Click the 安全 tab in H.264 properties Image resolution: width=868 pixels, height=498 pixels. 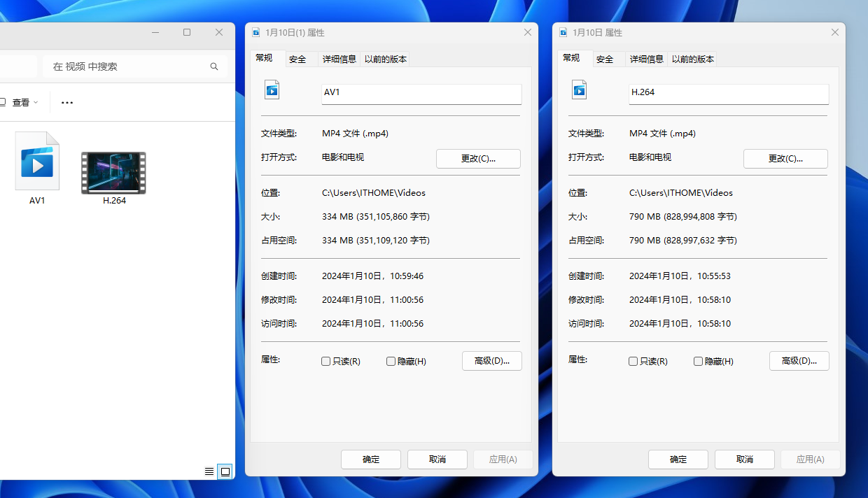click(x=604, y=59)
